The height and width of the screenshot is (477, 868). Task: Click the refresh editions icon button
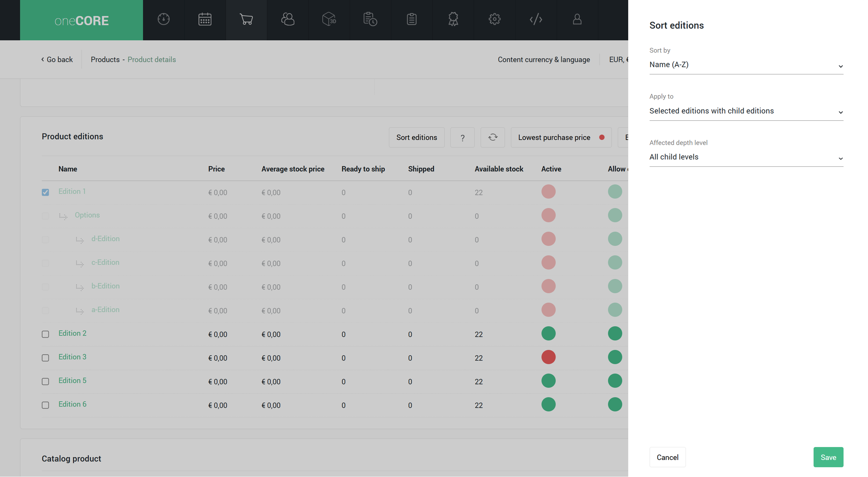(493, 137)
